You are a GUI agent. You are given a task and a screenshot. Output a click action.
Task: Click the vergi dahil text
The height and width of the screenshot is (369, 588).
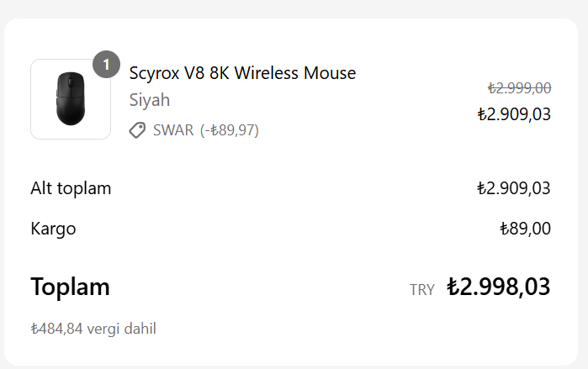[121, 329]
